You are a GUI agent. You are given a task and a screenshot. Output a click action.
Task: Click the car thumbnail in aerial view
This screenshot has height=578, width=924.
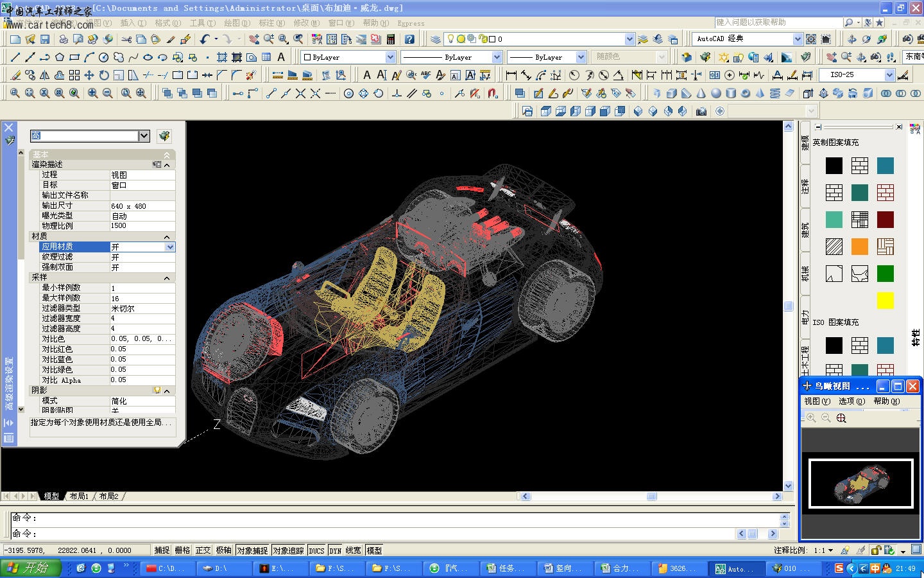(x=861, y=484)
